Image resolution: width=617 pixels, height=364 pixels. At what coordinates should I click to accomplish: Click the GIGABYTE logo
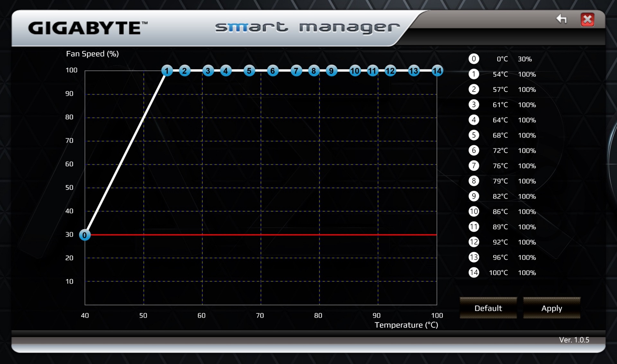click(x=88, y=28)
